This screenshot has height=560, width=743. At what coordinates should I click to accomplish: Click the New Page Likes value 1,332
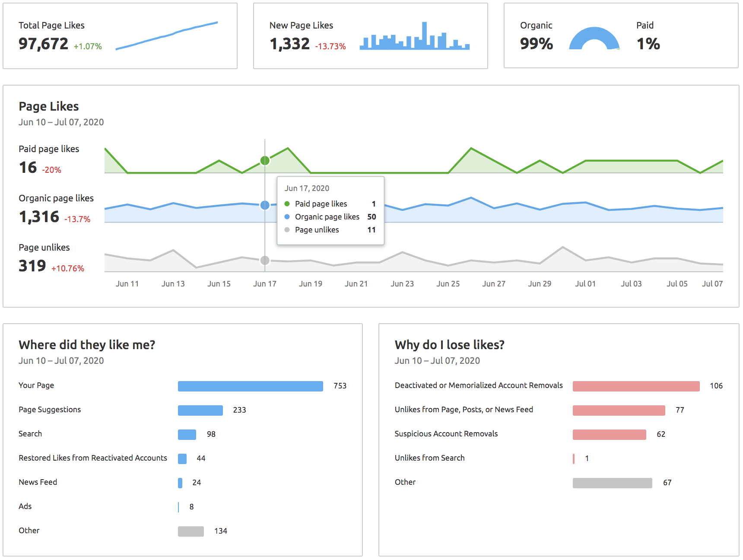[x=289, y=44]
